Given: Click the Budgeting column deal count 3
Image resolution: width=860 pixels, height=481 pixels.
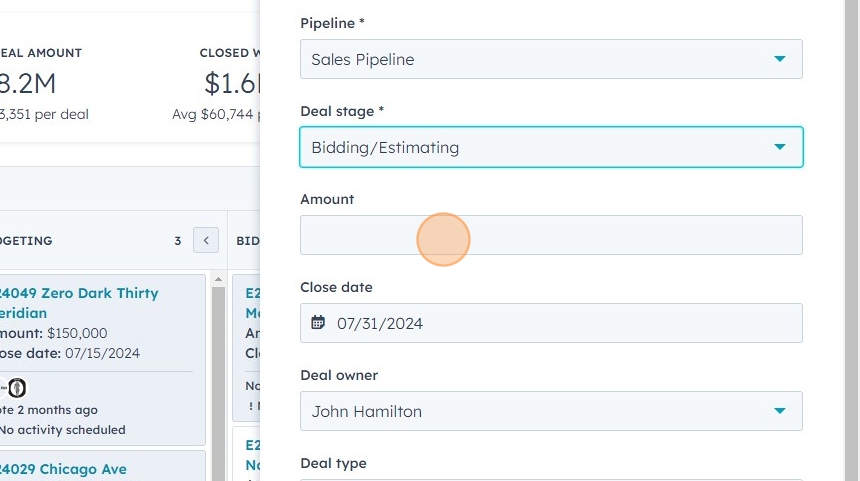Looking at the screenshot, I should pos(178,241).
